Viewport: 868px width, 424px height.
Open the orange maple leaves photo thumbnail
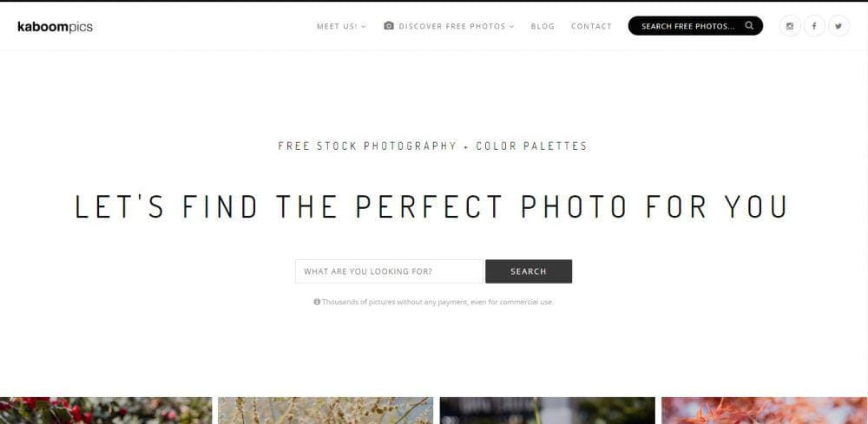coord(765,410)
